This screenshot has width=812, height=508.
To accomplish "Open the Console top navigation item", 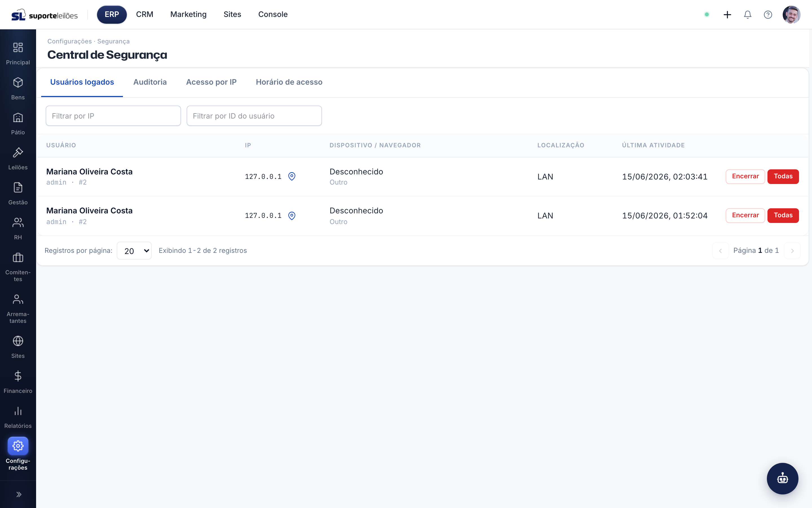I will point(273,14).
